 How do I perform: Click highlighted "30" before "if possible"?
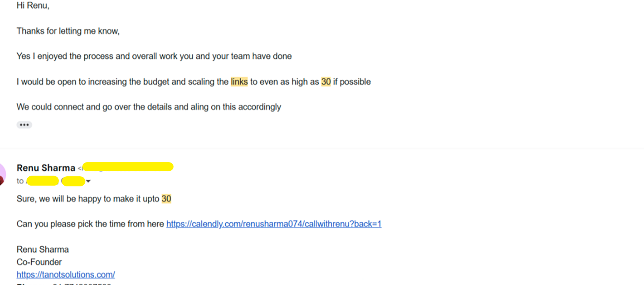[x=326, y=82]
